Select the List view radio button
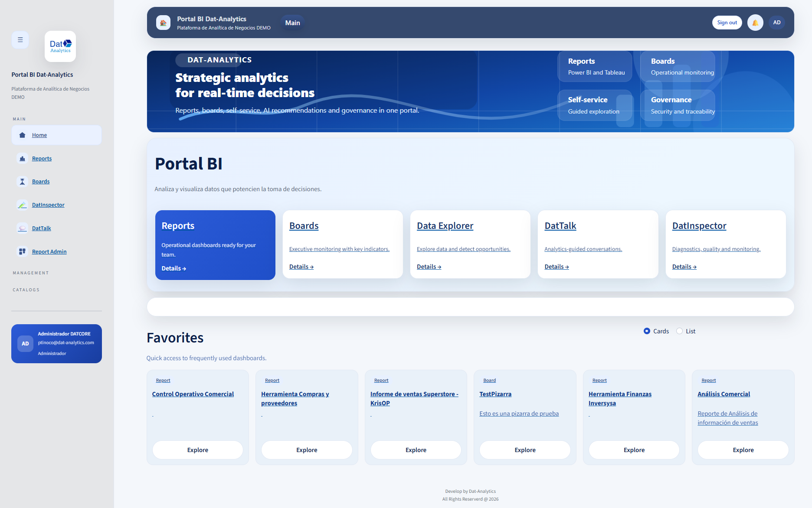Image resolution: width=812 pixels, height=508 pixels. (x=680, y=331)
